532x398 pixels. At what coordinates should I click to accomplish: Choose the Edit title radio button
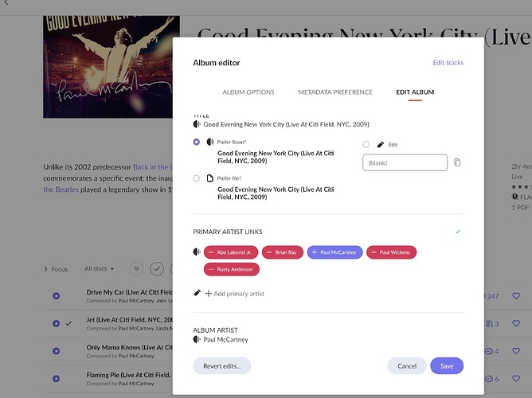click(366, 144)
